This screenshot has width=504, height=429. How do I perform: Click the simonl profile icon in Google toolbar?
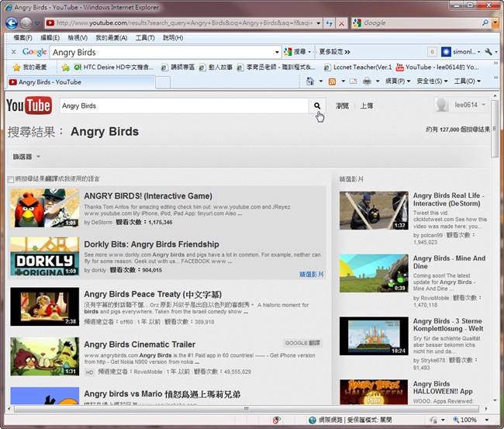446,52
